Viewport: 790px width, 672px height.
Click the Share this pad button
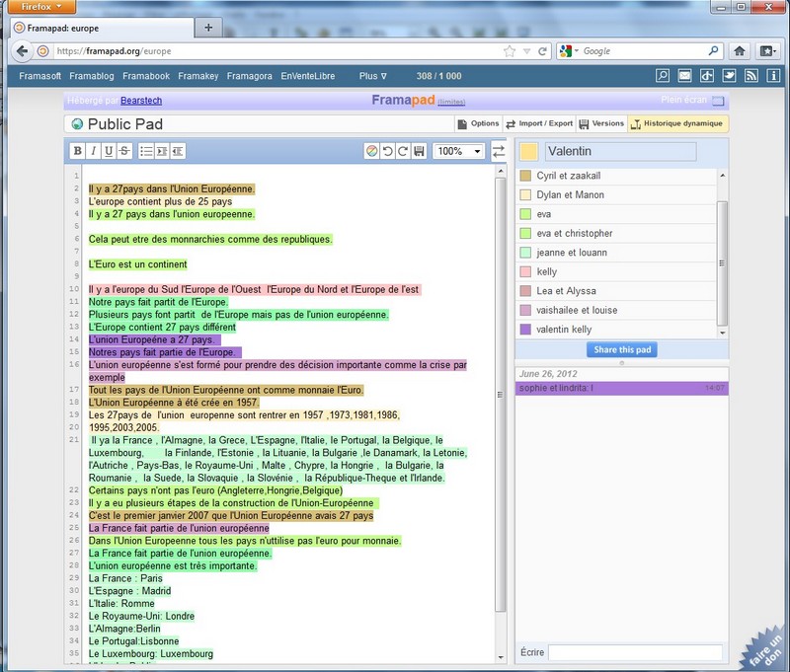coord(620,350)
